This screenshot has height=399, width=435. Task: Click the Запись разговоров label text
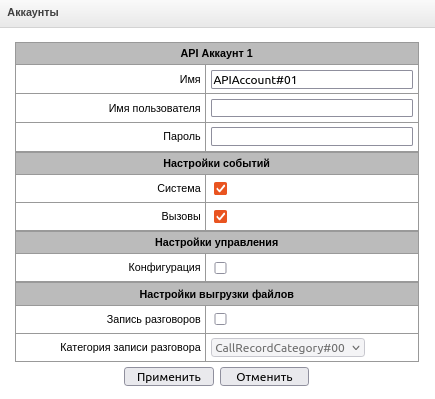click(153, 319)
